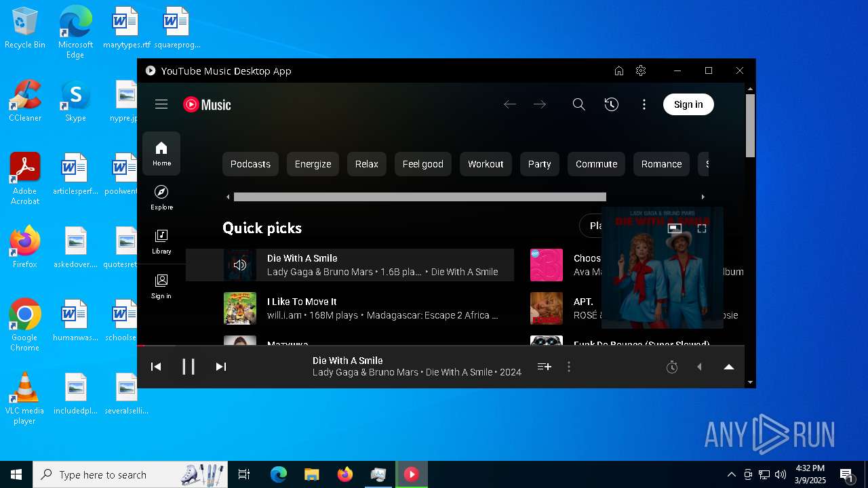Click the YouTube Music logo

click(207, 104)
